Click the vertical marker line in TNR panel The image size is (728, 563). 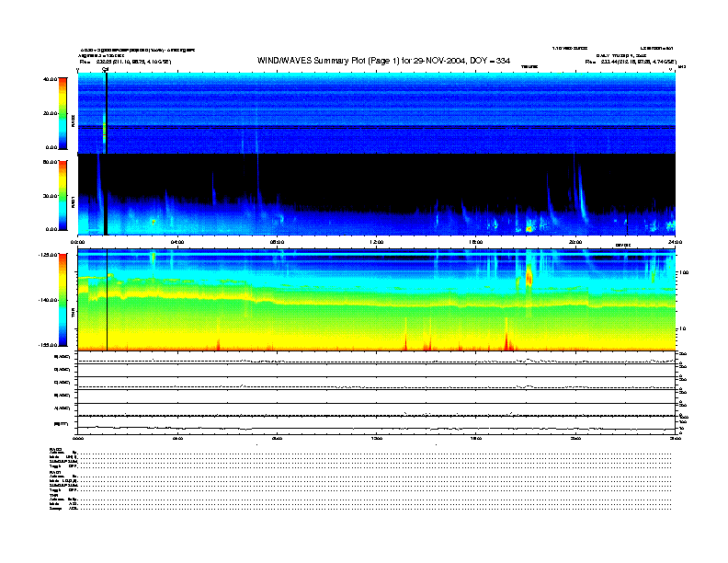[108, 299]
